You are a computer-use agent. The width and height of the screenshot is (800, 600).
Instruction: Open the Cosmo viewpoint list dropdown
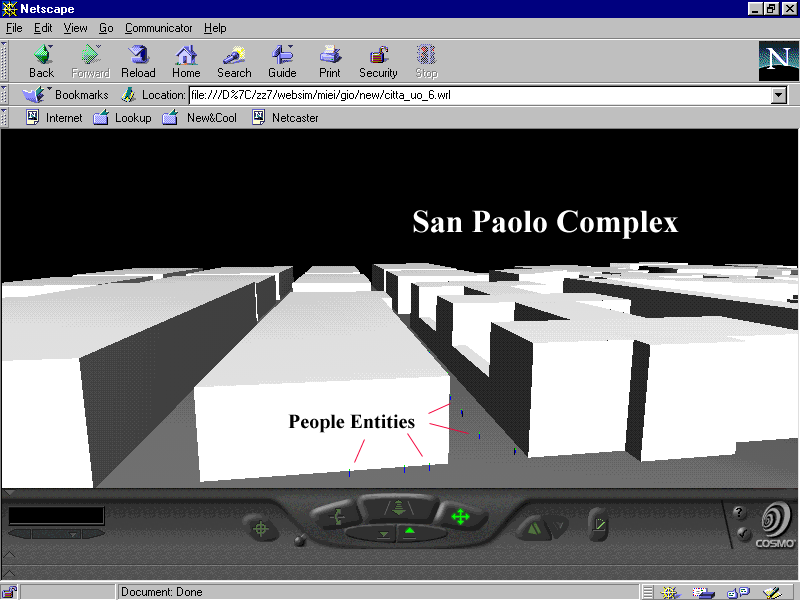[57, 534]
